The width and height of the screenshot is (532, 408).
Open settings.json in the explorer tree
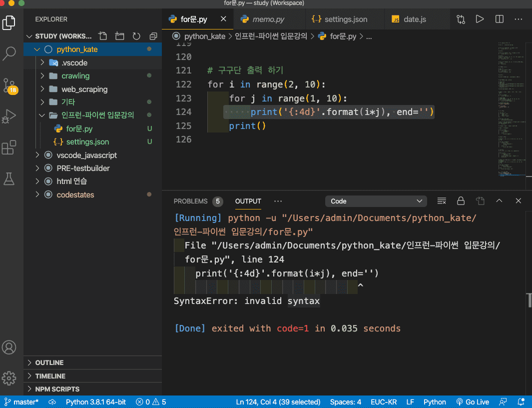click(87, 142)
